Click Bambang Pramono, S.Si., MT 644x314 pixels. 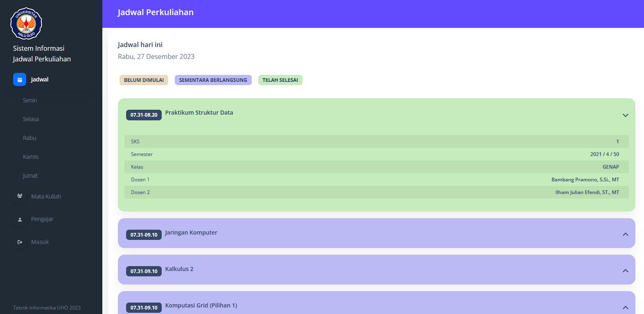click(x=585, y=180)
